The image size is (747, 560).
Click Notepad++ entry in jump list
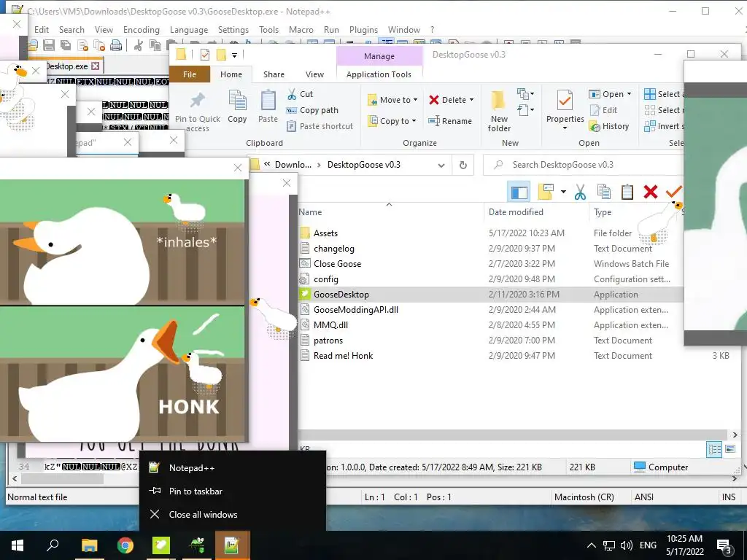233,467
